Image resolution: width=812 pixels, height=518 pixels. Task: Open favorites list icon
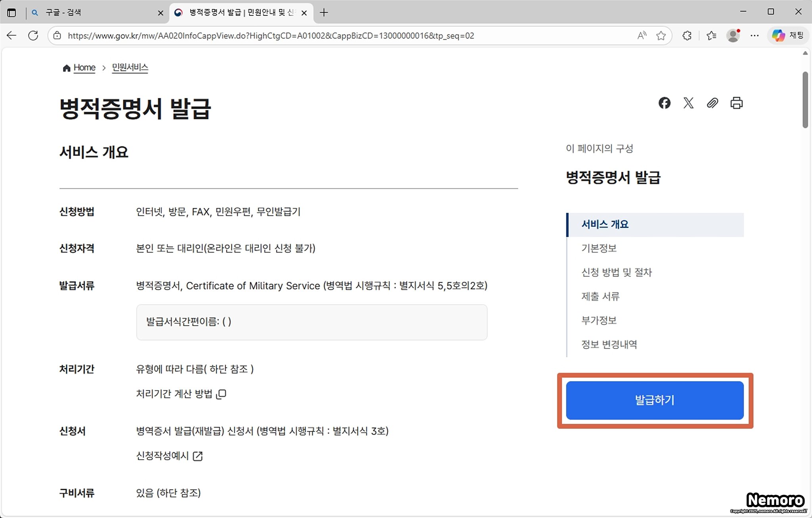[x=711, y=36]
